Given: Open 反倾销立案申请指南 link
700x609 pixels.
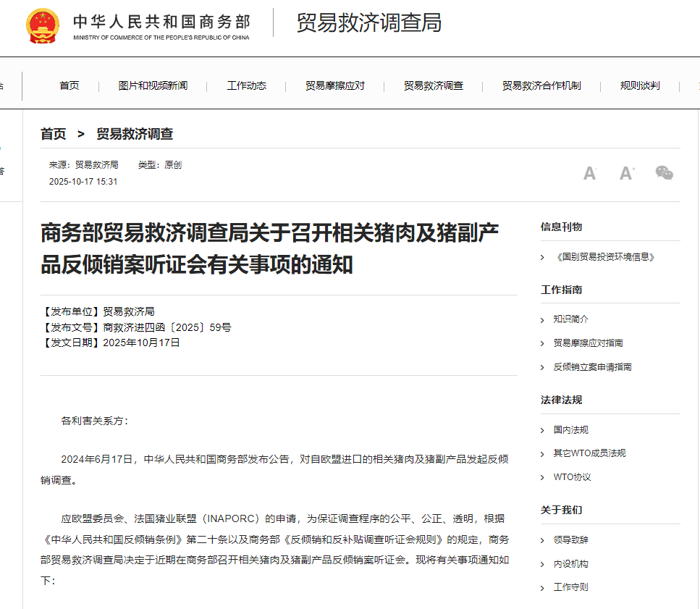Looking at the screenshot, I should click(592, 367).
